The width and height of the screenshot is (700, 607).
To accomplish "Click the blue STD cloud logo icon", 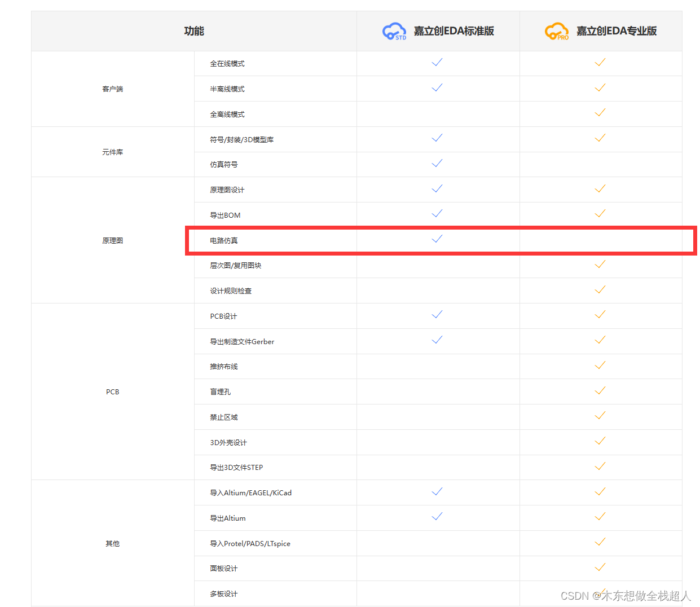I will pos(394,32).
